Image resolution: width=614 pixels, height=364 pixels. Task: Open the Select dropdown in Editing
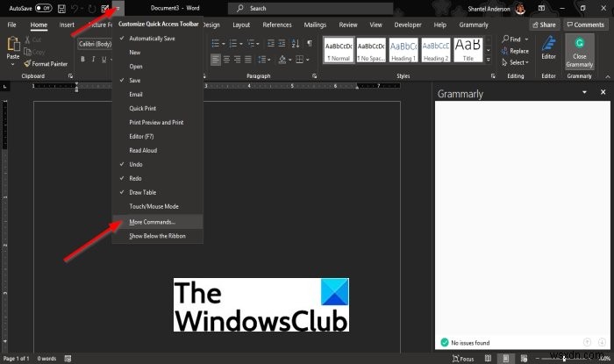[x=518, y=62]
